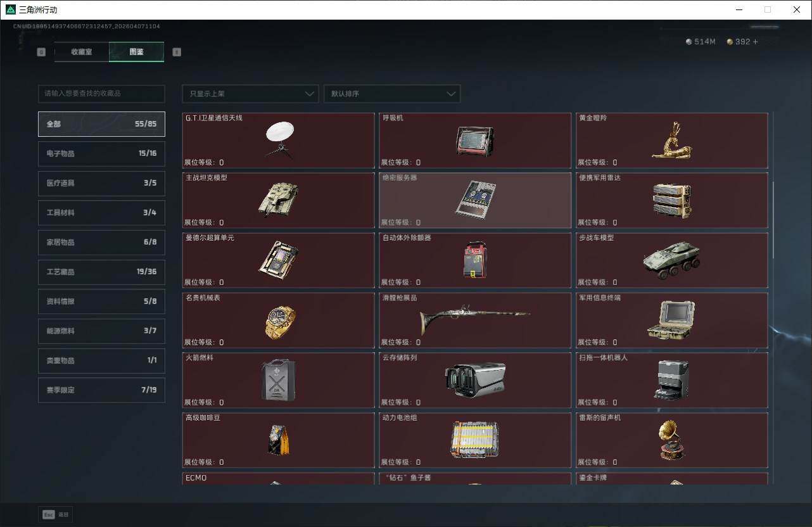Filter by 电子物品 category

pyautogui.click(x=101, y=154)
